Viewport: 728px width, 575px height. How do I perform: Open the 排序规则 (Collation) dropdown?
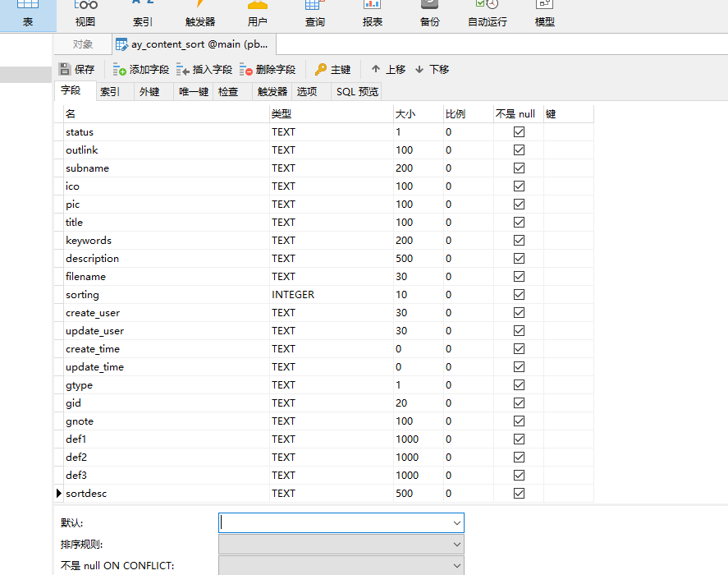click(341, 545)
